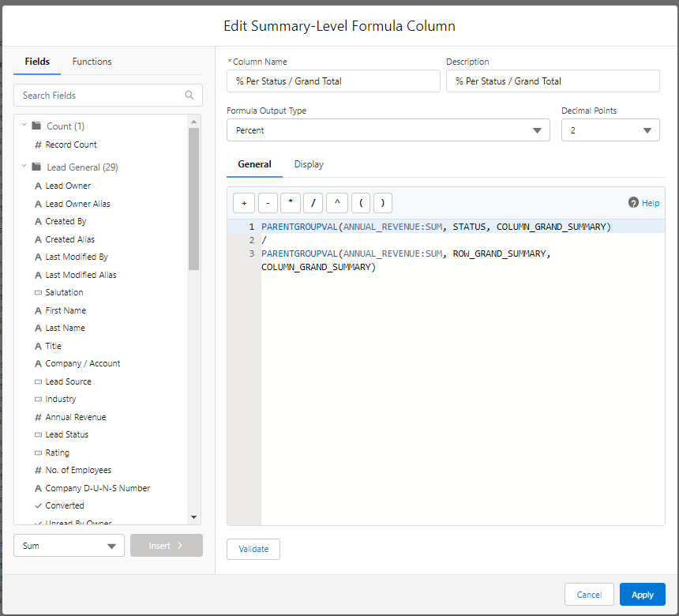Select the Annual Revenue field
This screenshot has width=679, height=616.
coord(75,417)
